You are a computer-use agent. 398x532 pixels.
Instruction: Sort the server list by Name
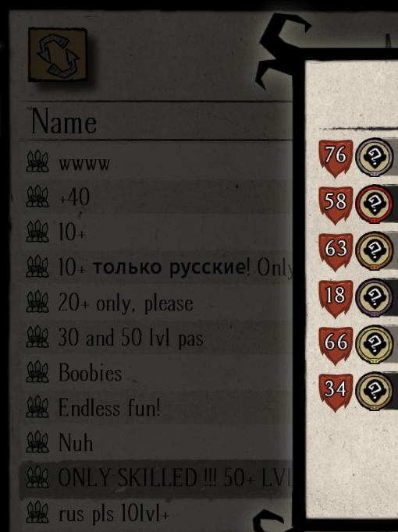64,122
